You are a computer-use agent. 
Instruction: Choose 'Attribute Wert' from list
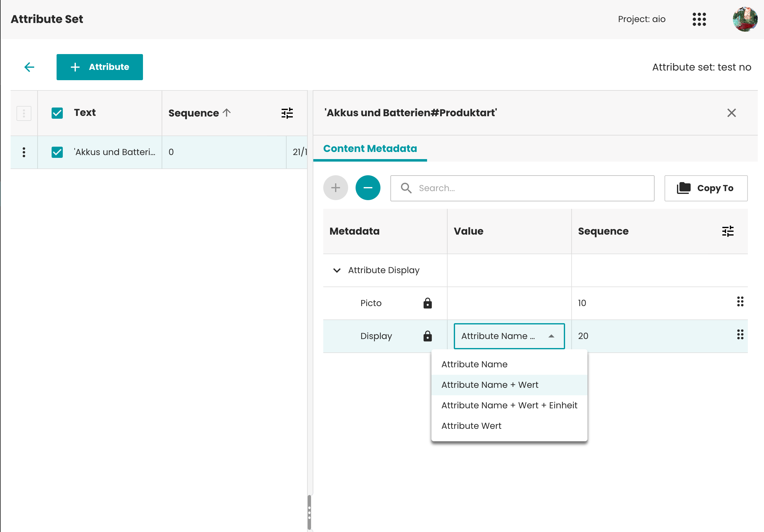tap(471, 426)
